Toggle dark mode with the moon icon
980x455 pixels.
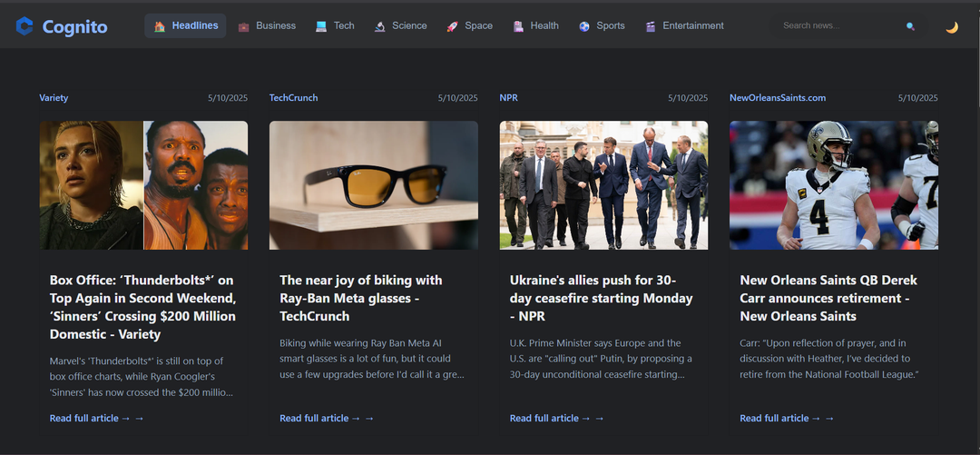tap(951, 27)
